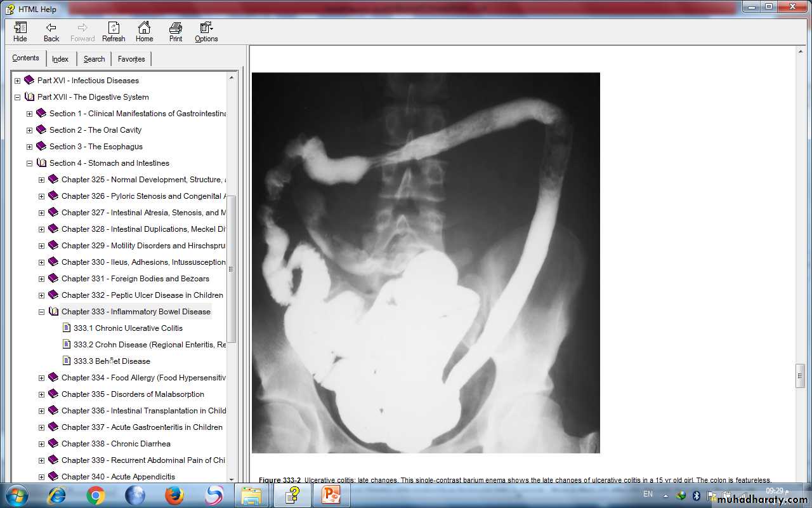Open Firefox from the taskbar
812x508 pixels.
pyautogui.click(x=174, y=495)
